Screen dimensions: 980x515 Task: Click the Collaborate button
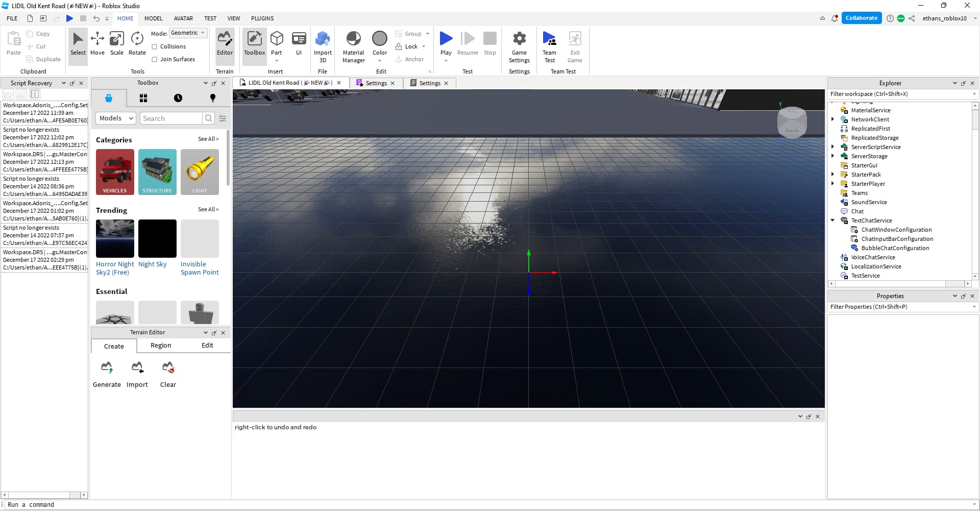coord(861,18)
